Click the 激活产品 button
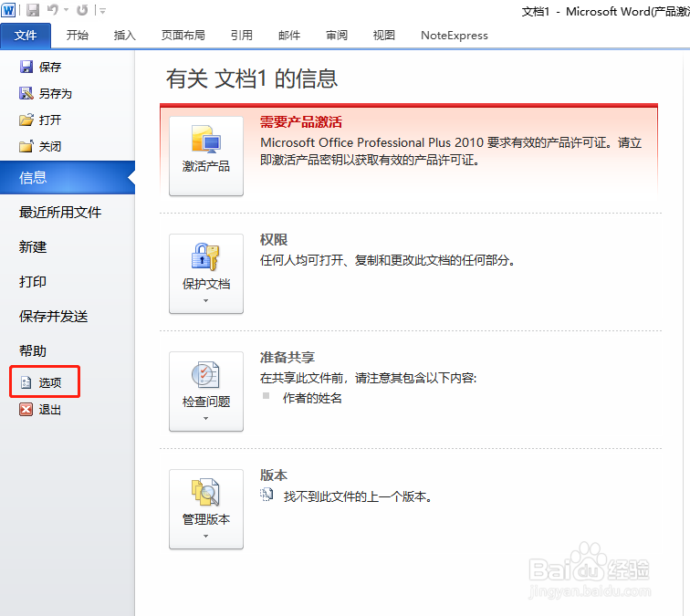Image resolution: width=690 pixels, height=616 pixels. [x=206, y=156]
